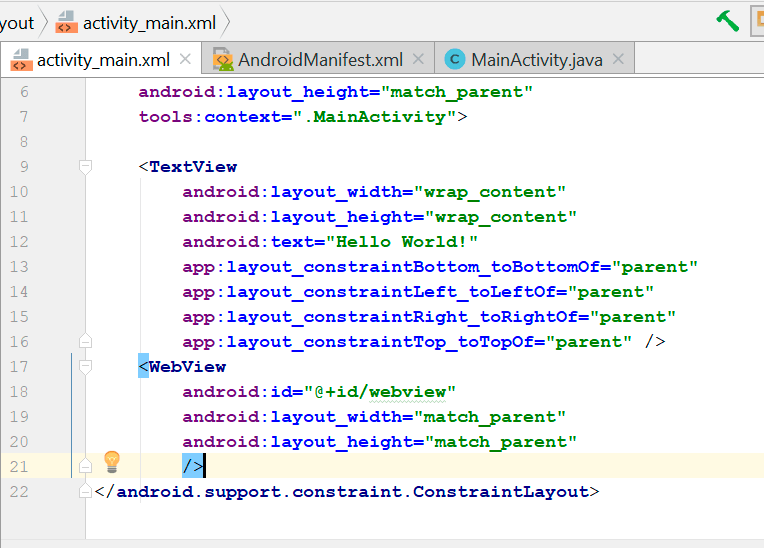The image size is (764, 548).
Task: Click the AndroidManifest.xml tab file icon
Action: 223,59
